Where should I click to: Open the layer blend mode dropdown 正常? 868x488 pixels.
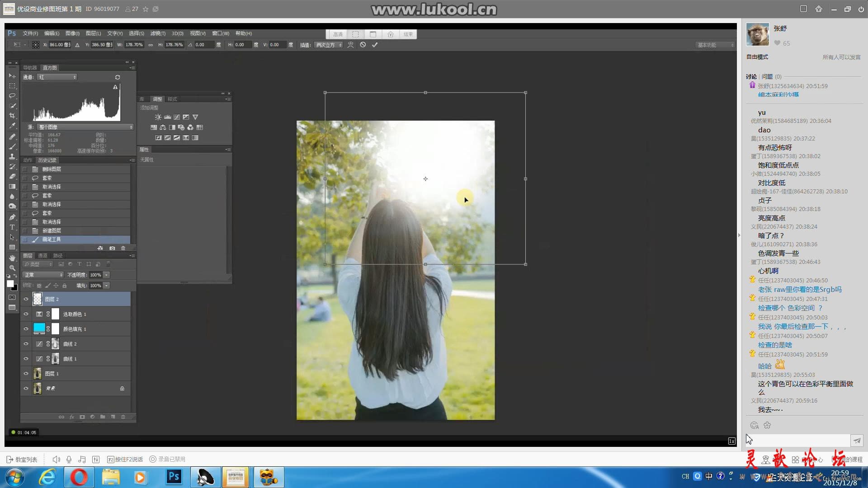(x=43, y=275)
